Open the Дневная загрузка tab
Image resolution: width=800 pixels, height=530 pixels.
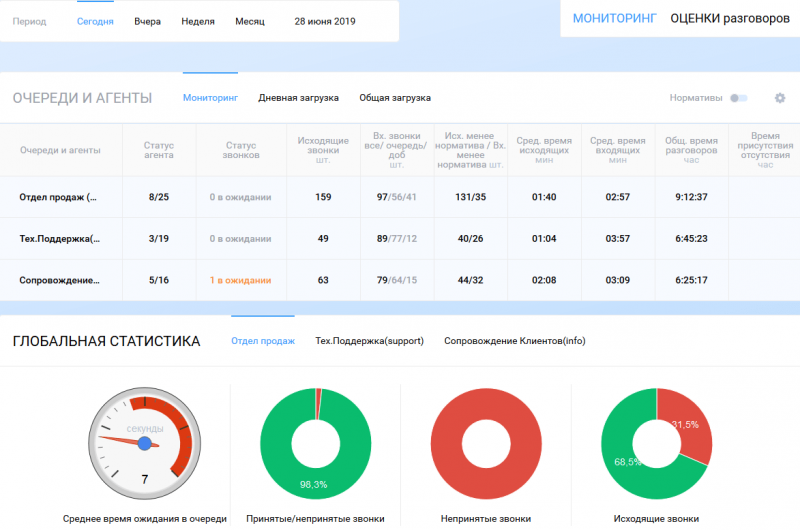(298, 98)
